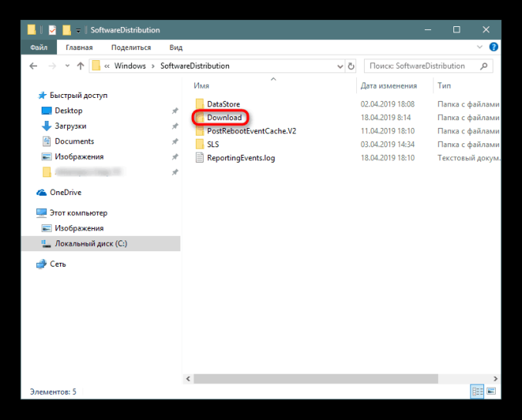Select the SLS folder

click(213, 144)
